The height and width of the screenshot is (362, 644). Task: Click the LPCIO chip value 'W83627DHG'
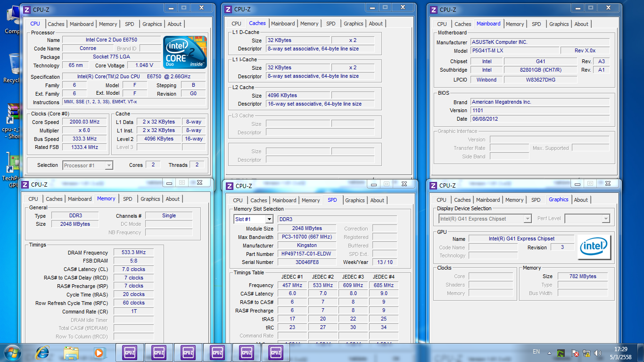(541, 80)
